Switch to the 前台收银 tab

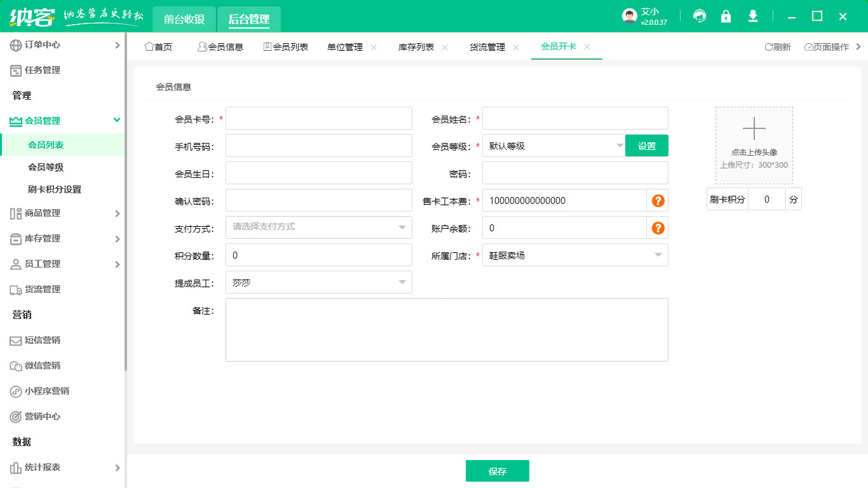tap(184, 19)
